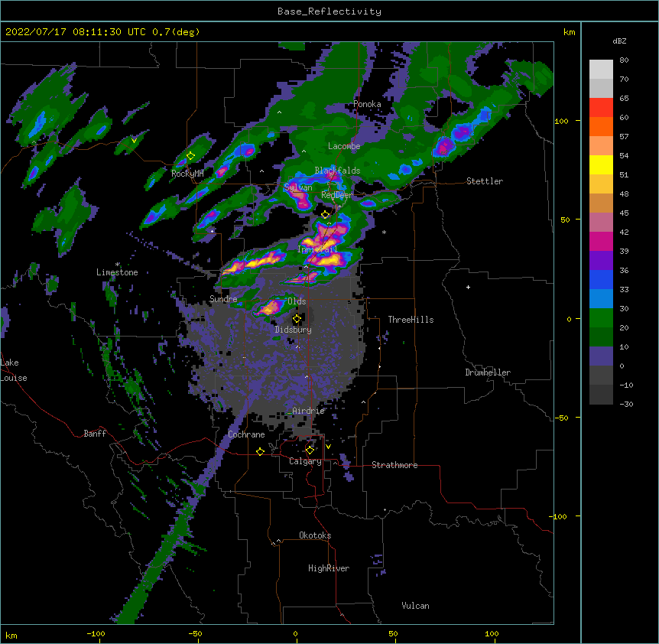Pick the yellow 51-54 dBZ legend swatch
The width and height of the screenshot is (659, 644).
tap(601, 164)
